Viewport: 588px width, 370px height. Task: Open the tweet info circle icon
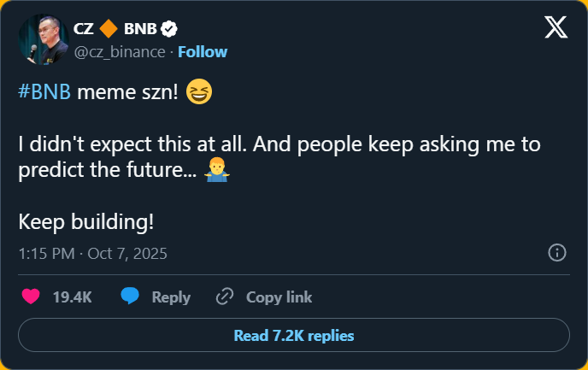(x=556, y=253)
